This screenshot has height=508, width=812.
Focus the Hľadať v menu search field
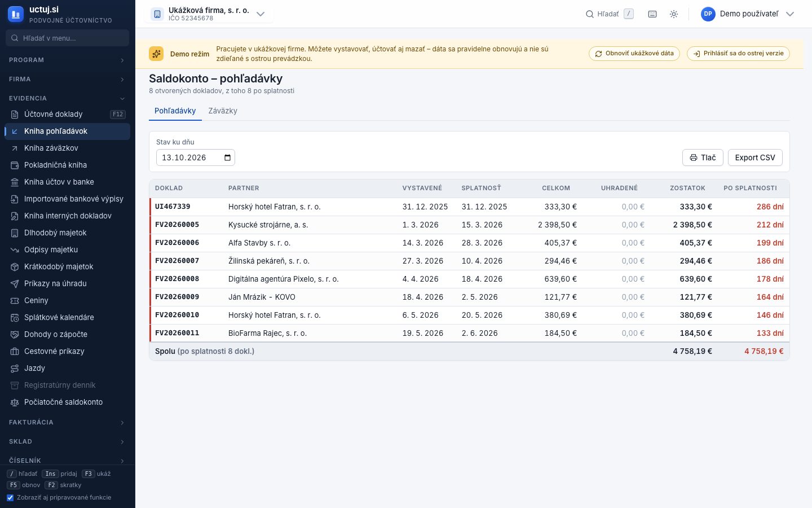point(67,38)
